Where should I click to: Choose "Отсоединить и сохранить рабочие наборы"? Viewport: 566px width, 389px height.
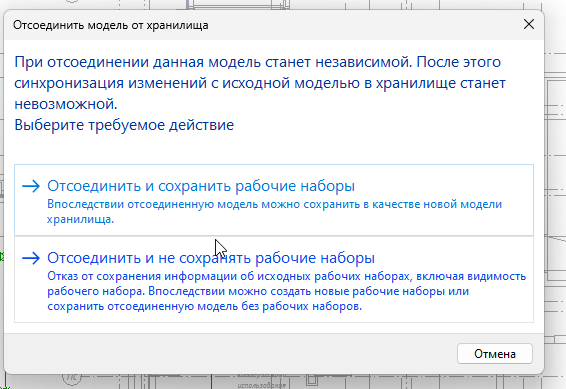(x=274, y=200)
